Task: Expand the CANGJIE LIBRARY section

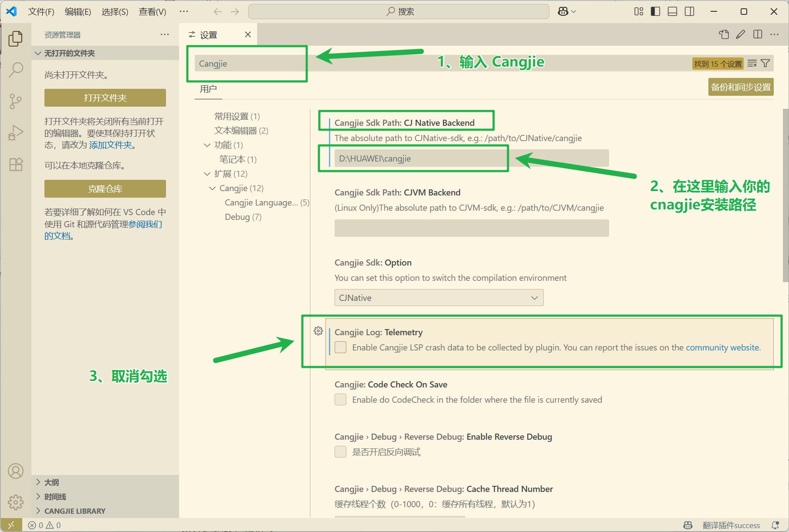Action: pos(105,511)
